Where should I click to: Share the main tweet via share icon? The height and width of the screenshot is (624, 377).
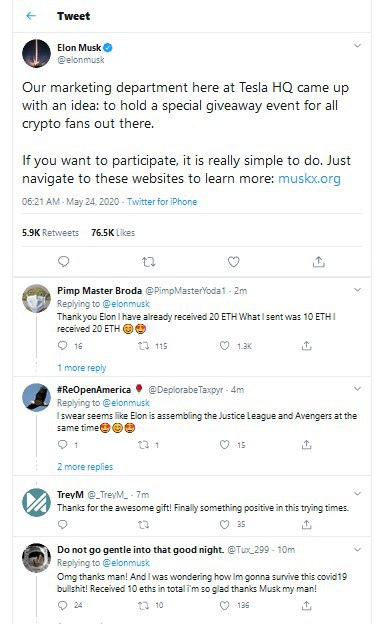coord(318,261)
